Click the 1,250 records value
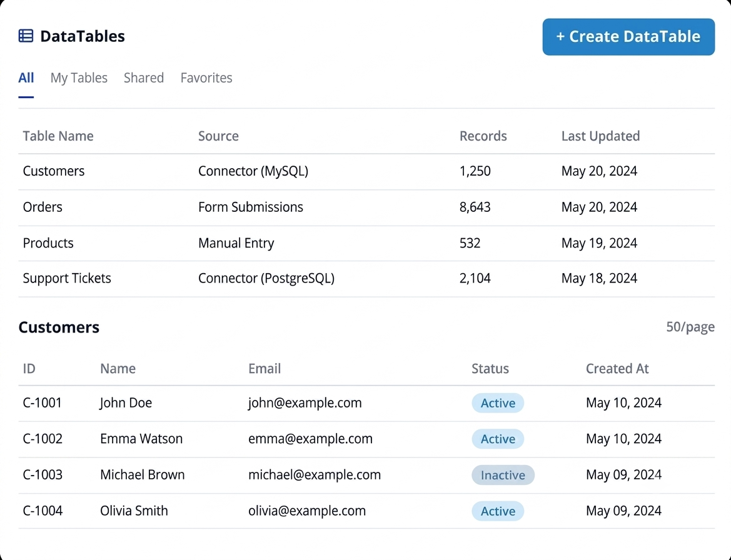 [475, 171]
